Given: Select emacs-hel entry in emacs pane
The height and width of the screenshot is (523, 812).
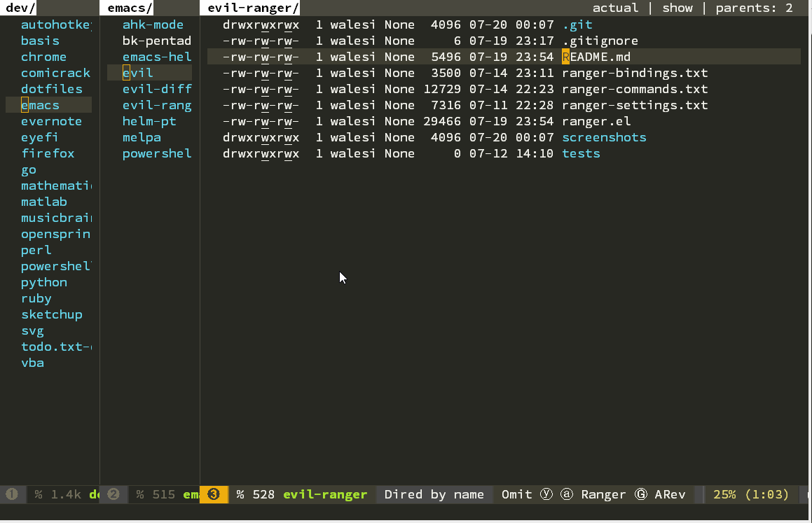Looking at the screenshot, I should (x=157, y=57).
